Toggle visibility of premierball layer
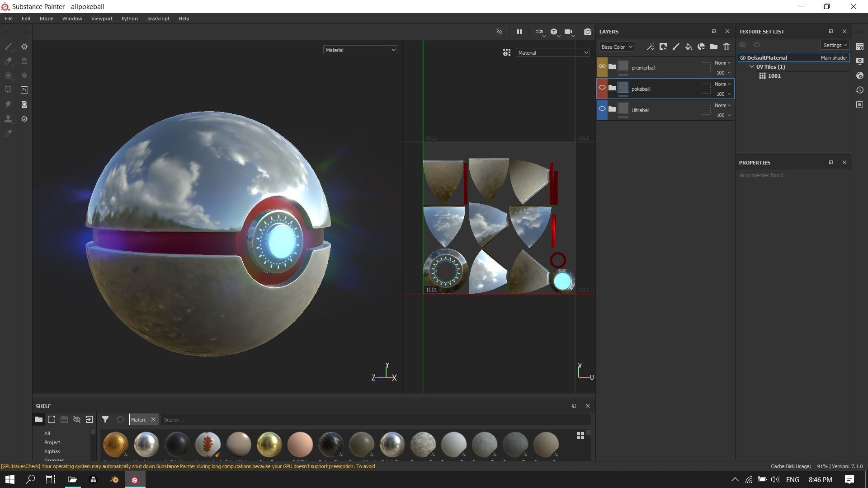The image size is (868, 488). pyautogui.click(x=602, y=66)
